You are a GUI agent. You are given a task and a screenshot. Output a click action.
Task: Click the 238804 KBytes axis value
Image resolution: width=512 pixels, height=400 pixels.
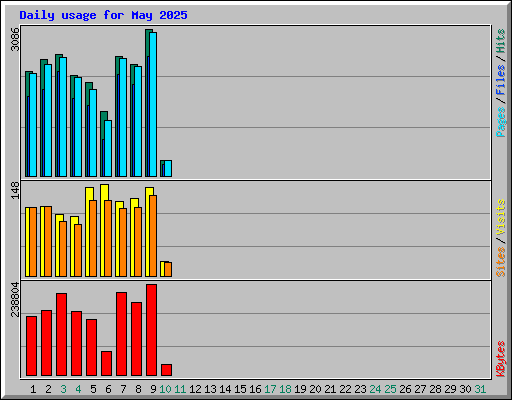coord(15,299)
